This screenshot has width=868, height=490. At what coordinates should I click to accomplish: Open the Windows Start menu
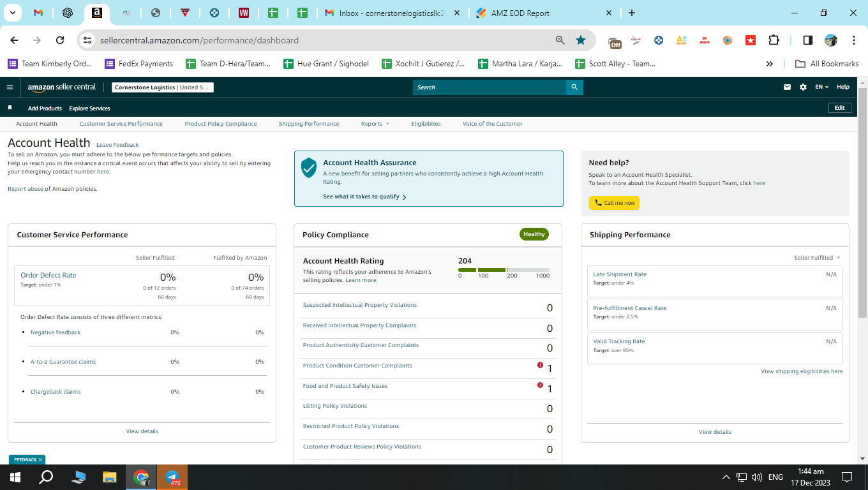(15, 477)
